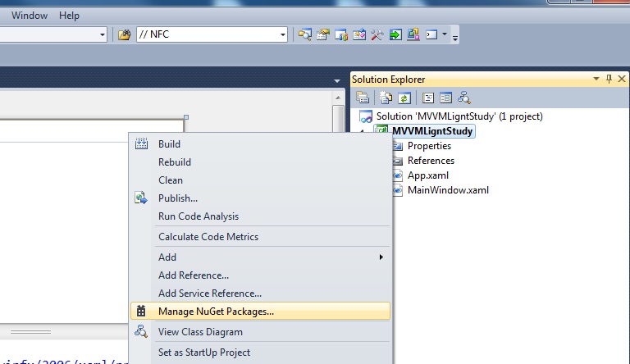Select Solution 'MVVMLigntStudy' node in tree
The height and width of the screenshot is (364, 630).
tap(459, 116)
